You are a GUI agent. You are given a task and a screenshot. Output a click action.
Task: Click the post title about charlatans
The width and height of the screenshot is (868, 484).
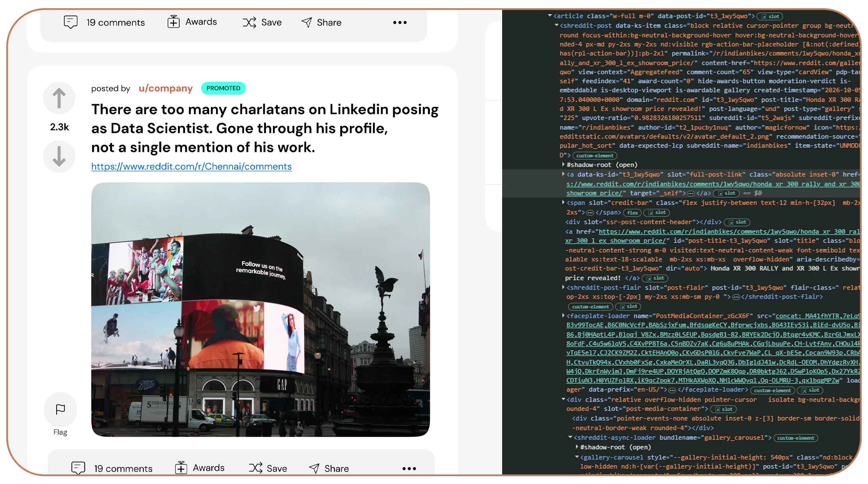tap(265, 128)
